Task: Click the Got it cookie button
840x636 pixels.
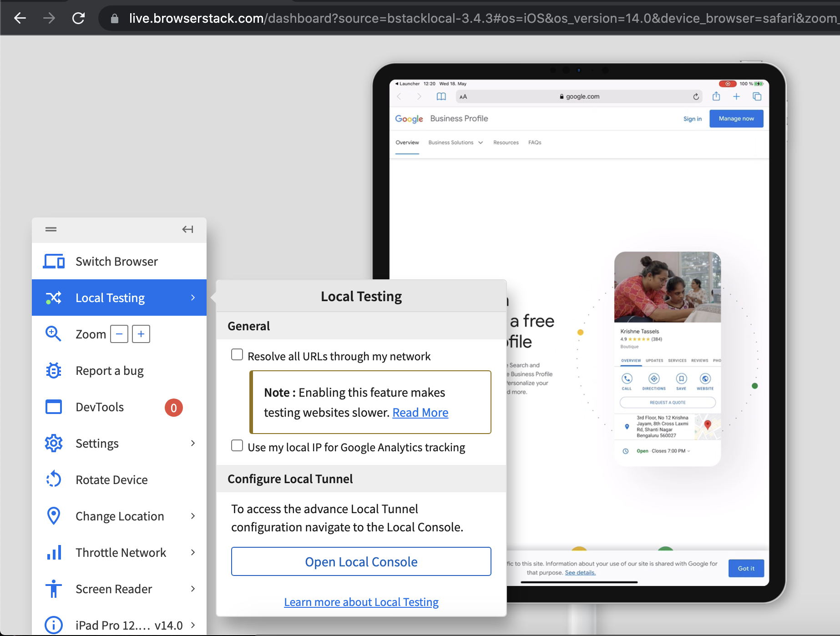Action: [746, 568]
